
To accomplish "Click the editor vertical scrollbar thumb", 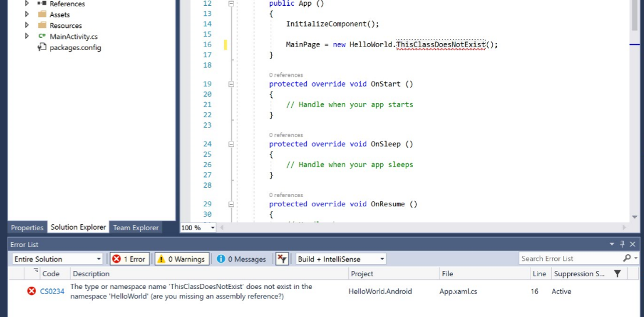I will click(x=635, y=15).
